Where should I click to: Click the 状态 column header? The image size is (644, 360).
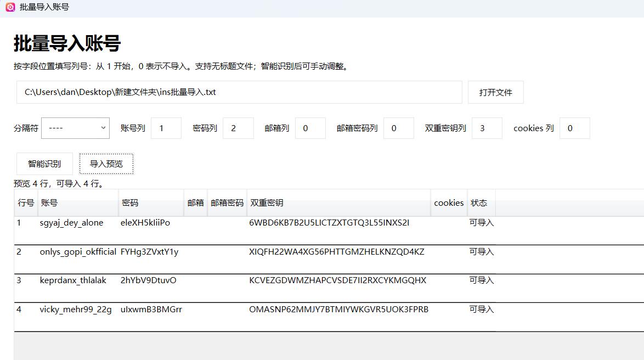[x=482, y=203]
